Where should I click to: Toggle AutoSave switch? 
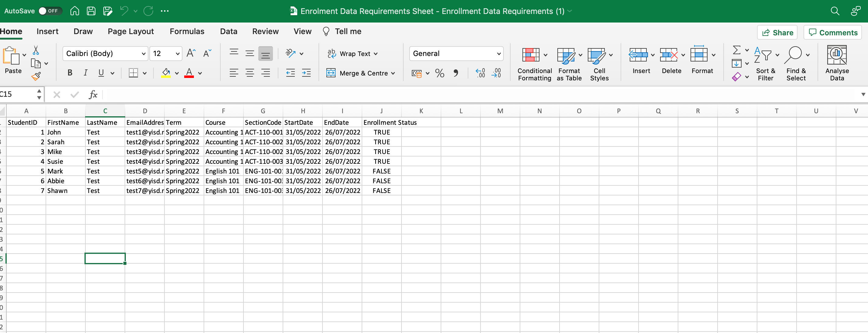tap(50, 11)
